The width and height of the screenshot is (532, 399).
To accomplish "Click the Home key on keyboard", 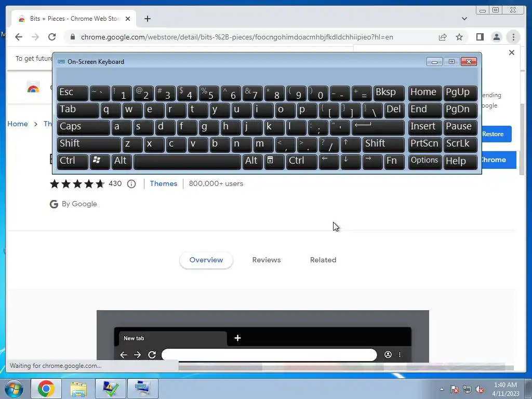I will pyautogui.click(x=425, y=94).
